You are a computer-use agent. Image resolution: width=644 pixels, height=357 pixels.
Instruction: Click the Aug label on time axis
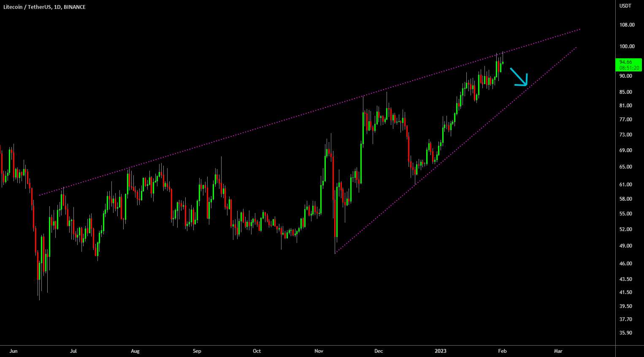[135, 351]
